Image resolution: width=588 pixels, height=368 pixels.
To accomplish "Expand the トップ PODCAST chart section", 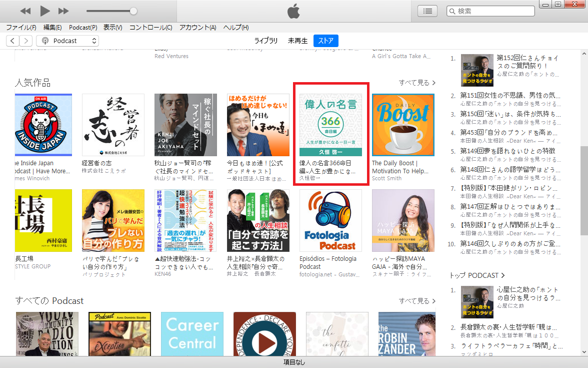I will click(x=477, y=275).
